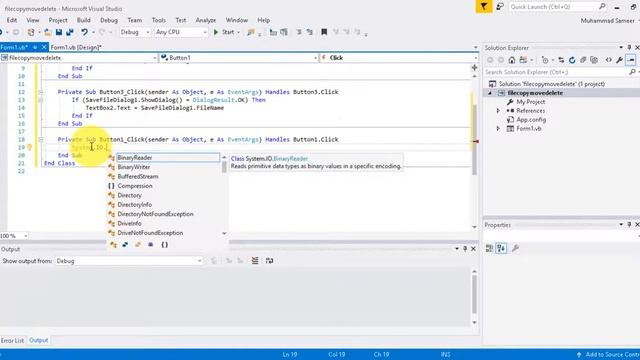Open the Debug menu

[x=109, y=20]
